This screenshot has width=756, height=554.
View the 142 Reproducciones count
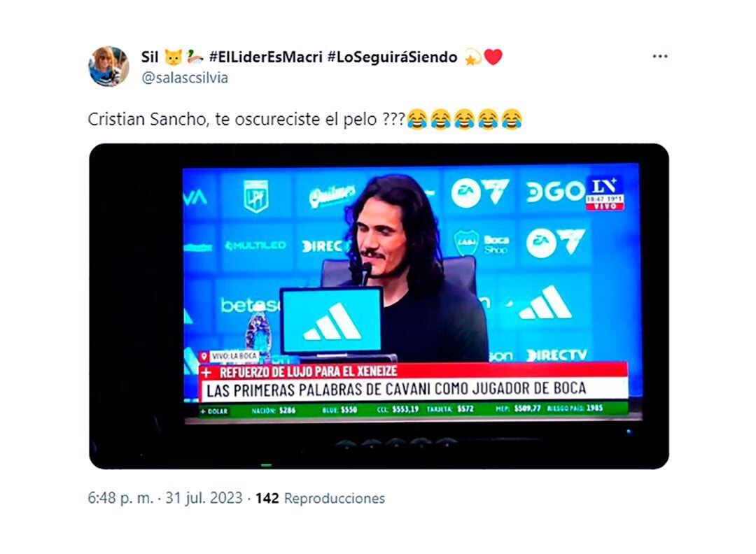pyautogui.click(x=320, y=497)
